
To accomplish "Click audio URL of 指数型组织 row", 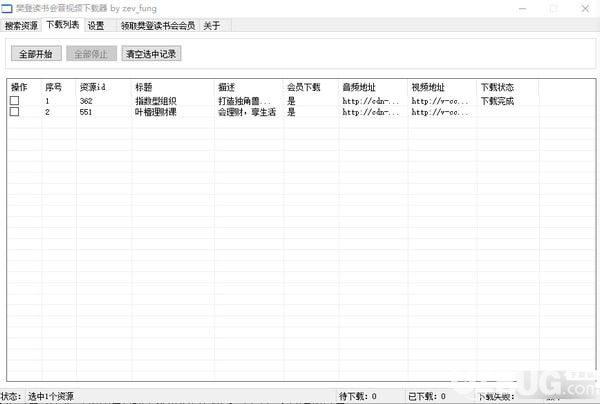I will point(370,101).
